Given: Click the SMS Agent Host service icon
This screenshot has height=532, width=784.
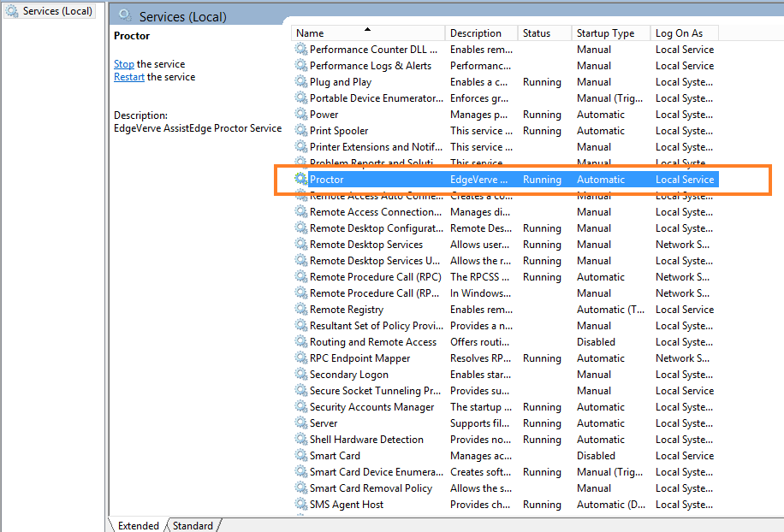Looking at the screenshot, I should [x=300, y=504].
